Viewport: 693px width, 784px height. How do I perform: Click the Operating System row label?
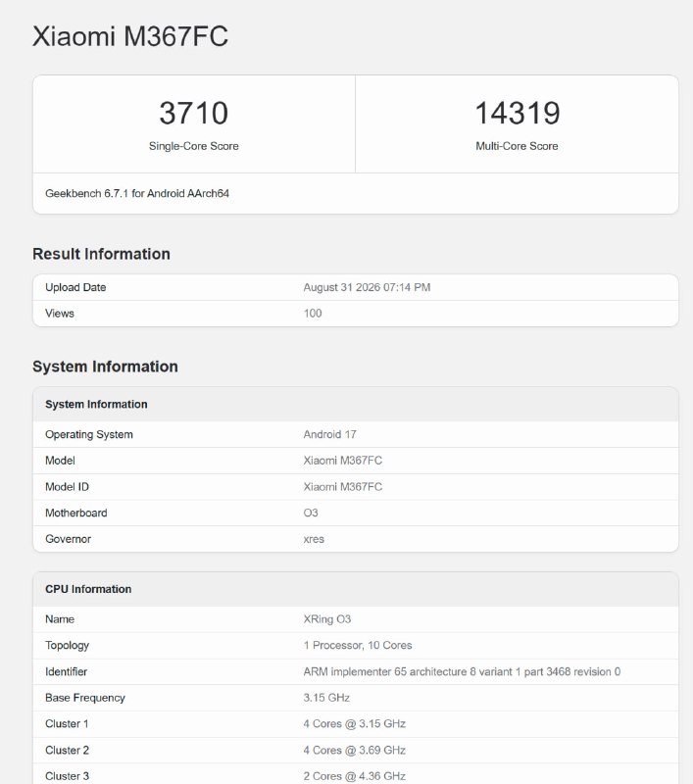coord(89,434)
